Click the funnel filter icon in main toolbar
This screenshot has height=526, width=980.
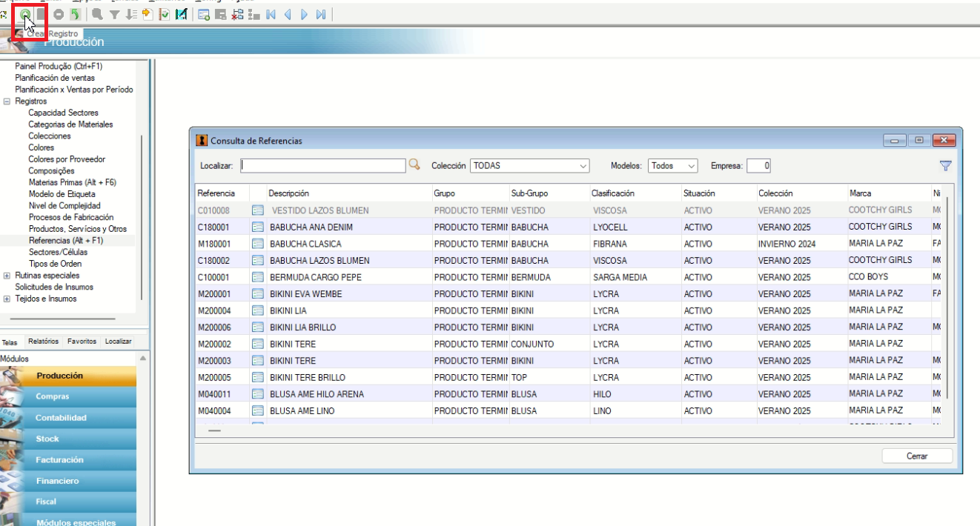point(114,14)
